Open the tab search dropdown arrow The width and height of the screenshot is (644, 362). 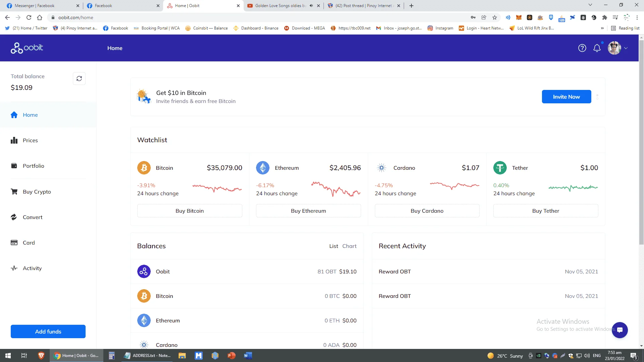click(590, 5)
